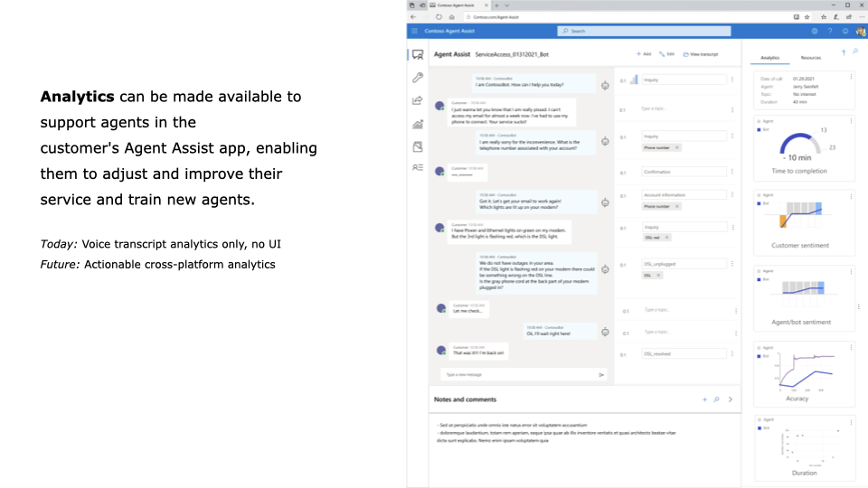Remove Phone number tag under Account information
This screenshot has height=488, width=868.
(677, 206)
